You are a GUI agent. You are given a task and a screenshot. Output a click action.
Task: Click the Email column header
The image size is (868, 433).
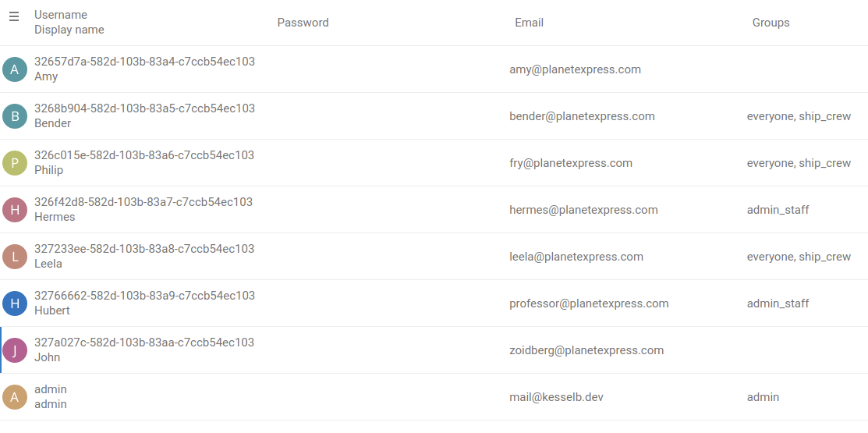[529, 23]
